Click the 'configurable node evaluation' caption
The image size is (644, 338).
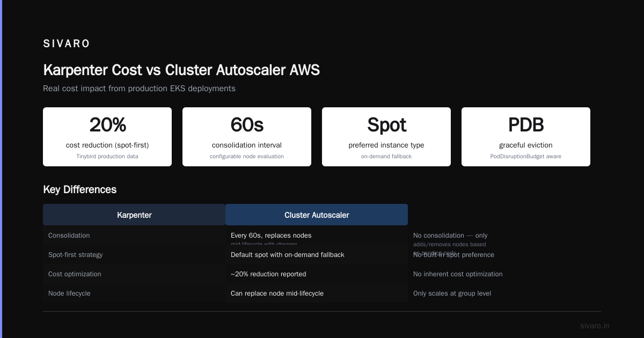[247, 157]
